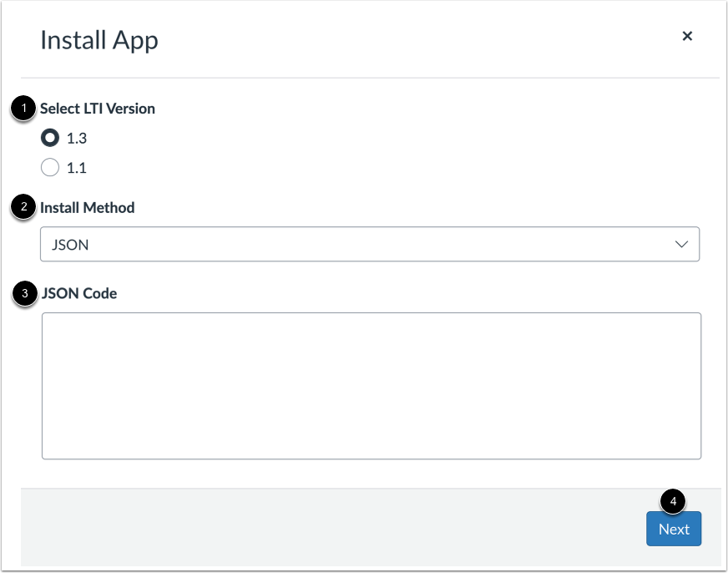
Task: Click the X to dismiss the Install App dialog
Action: [687, 36]
